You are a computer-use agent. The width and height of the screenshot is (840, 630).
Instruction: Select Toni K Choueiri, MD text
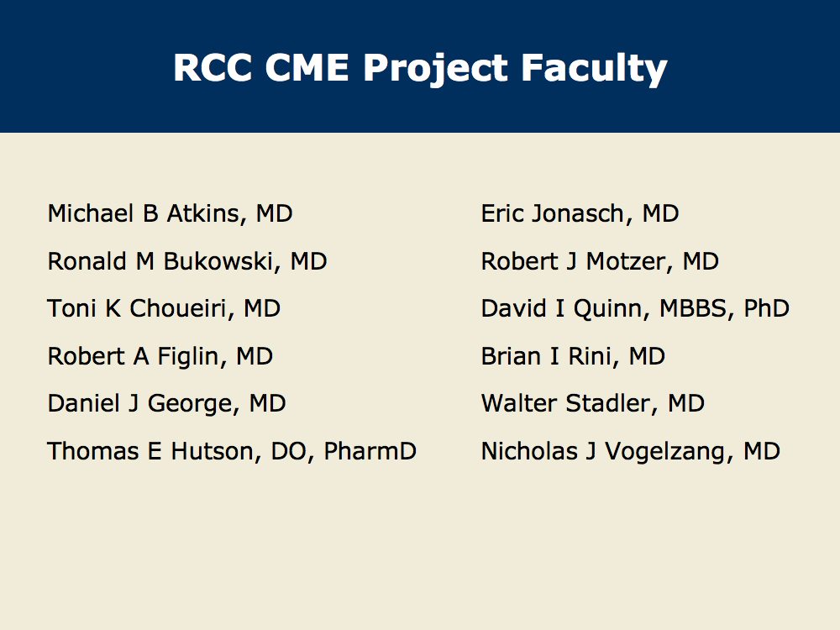coord(164,308)
